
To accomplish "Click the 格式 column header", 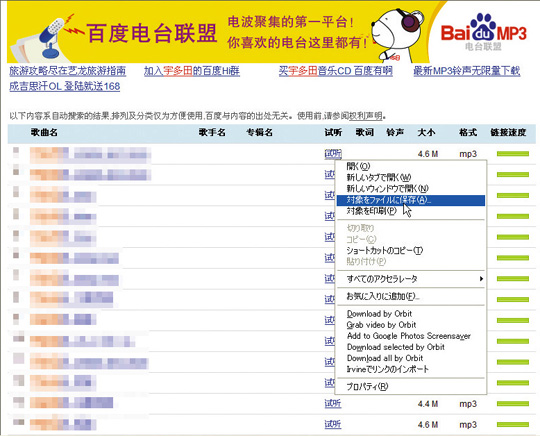I will point(468,133).
